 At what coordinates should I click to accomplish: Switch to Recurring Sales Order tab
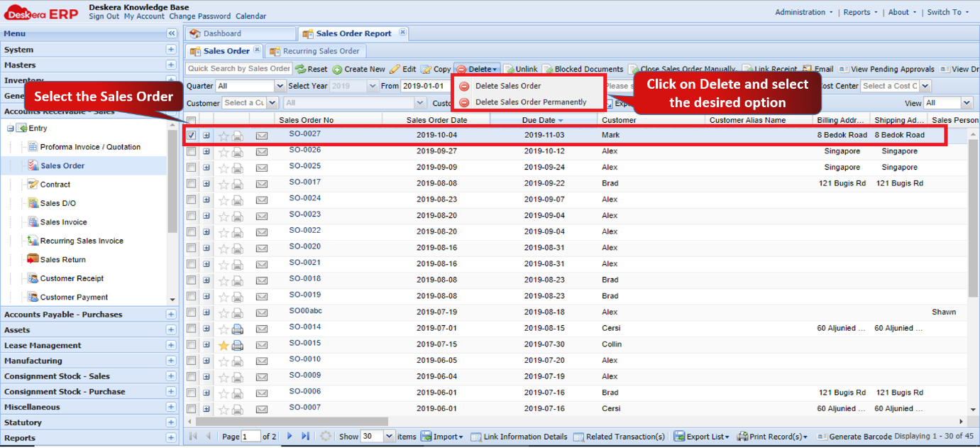(x=316, y=51)
